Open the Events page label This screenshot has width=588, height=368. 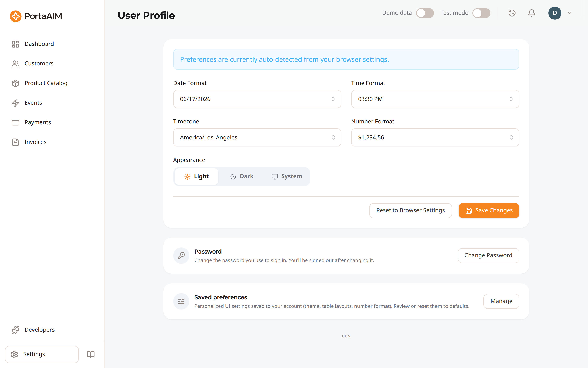point(33,103)
